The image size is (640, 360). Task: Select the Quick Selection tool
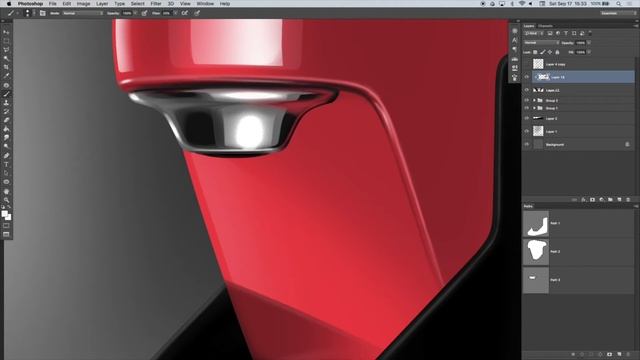(6, 58)
